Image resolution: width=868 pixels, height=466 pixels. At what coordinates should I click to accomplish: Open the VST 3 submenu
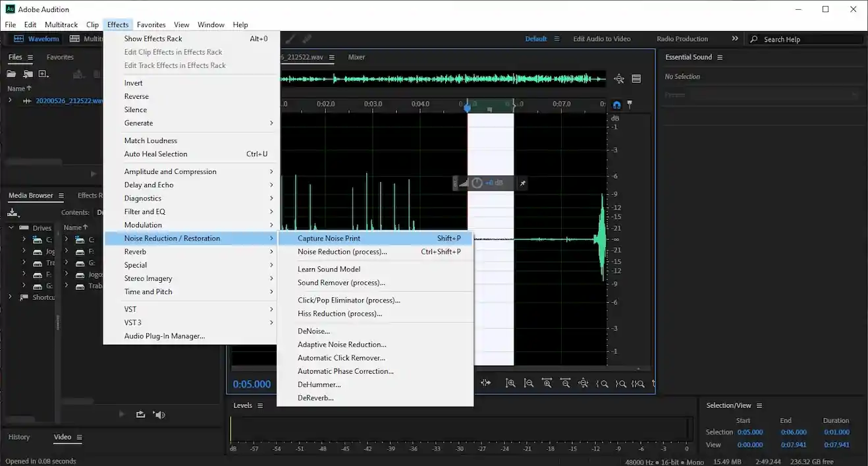click(190, 322)
